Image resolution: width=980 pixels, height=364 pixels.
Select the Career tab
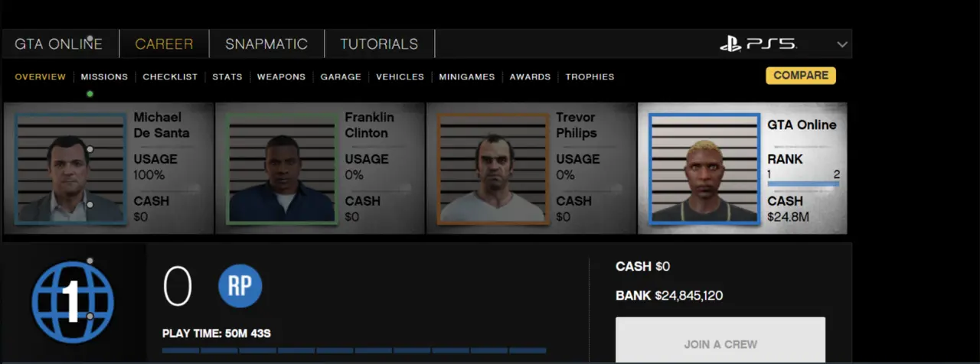[164, 44]
